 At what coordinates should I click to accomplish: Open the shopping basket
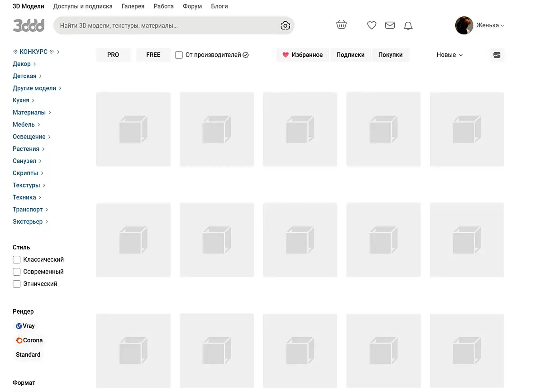[341, 25]
